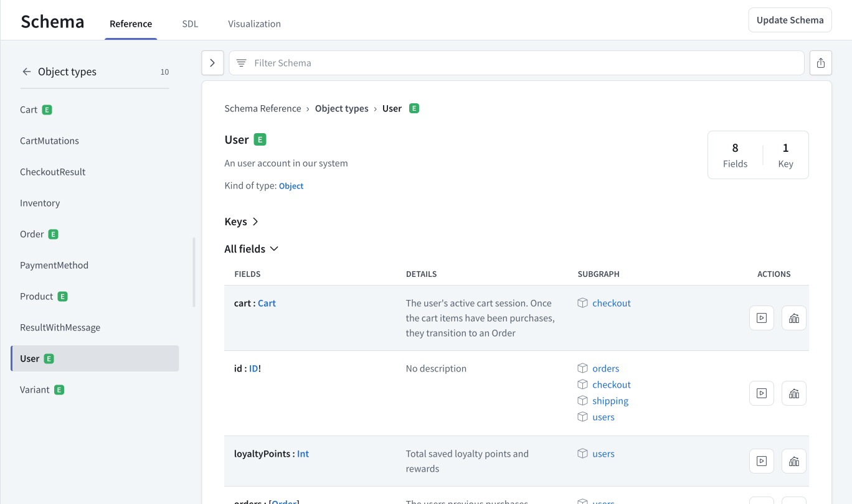Image resolution: width=852 pixels, height=504 pixels.
Task: Click the Object kind-of-type link
Action: (291, 186)
